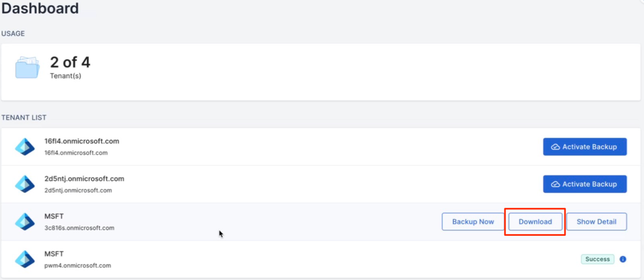Click the MSFT tenant name with pwm4 domain
This screenshot has width=644, height=280.
(53, 253)
